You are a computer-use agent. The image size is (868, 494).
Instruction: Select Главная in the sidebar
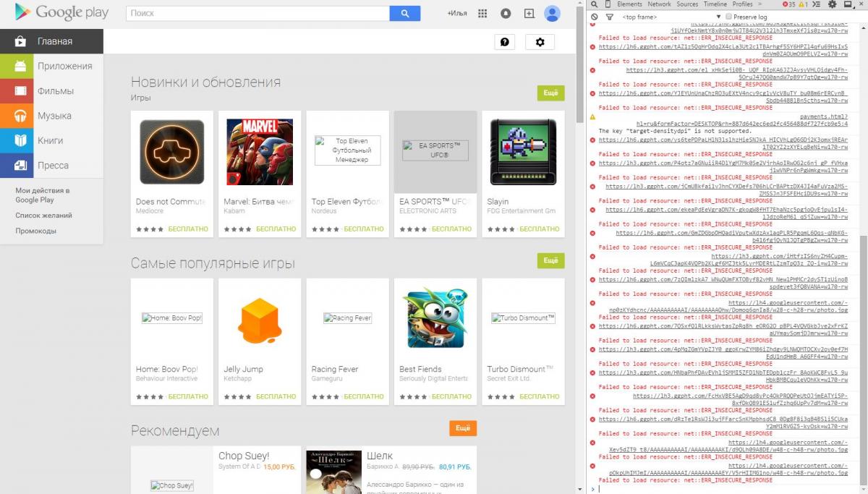[51, 41]
